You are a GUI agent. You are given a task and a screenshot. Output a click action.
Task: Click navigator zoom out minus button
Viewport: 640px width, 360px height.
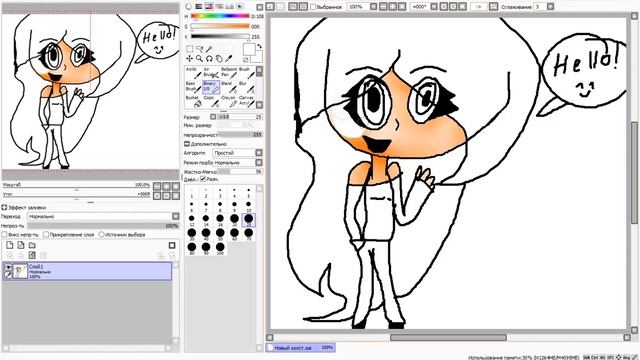tap(157, 186)
